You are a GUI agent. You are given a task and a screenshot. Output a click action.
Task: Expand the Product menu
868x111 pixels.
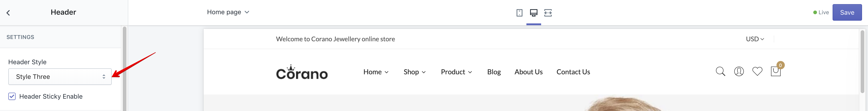pos(456,72)
